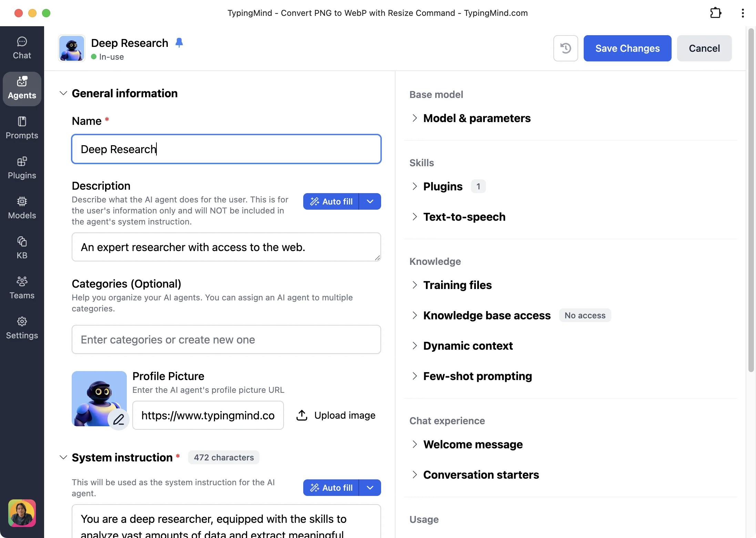Click the edit pencil on profile picture

tap(118, 419)
